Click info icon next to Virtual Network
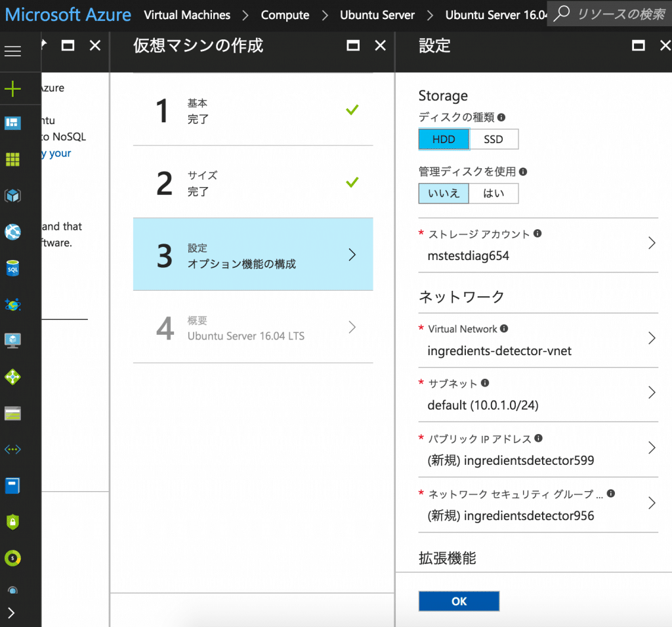The image size is (672, 627). (x=504, y=328)
